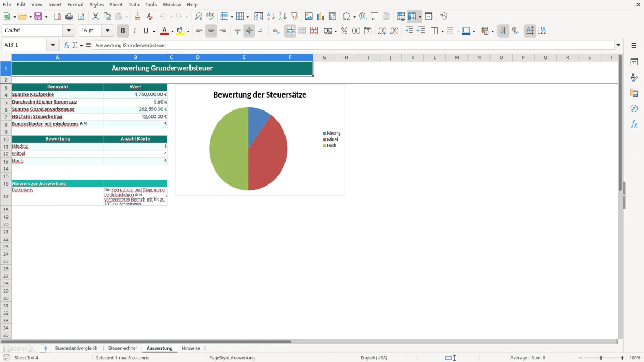The width and height of the screenshot is (644, 362).
Task: Cut the selection with the scissors icon
Action: click(x=96, y=17)
